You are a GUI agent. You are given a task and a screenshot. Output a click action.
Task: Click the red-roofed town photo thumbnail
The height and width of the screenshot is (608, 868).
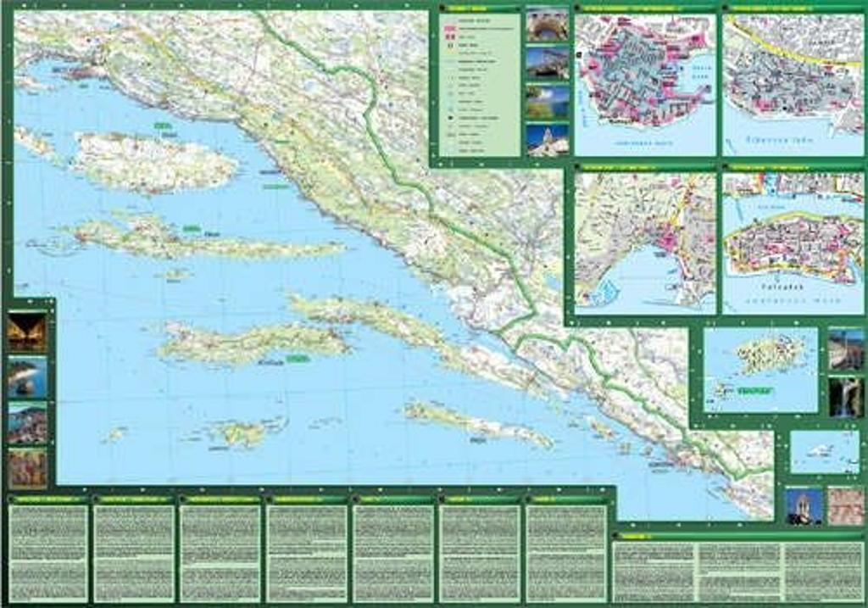(x=27, y=423)
